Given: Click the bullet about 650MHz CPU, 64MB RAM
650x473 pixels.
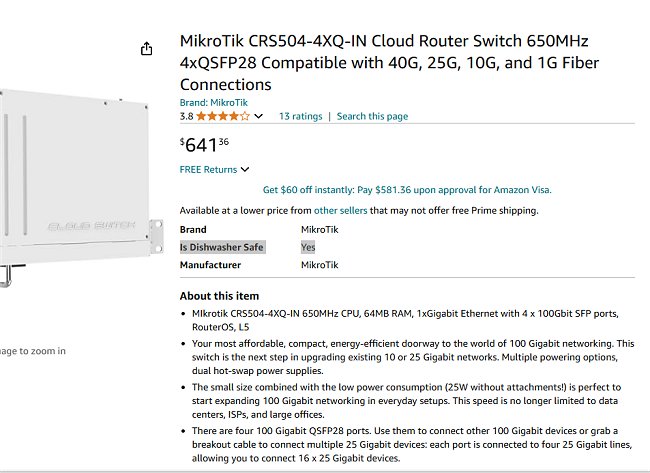Looking at the screenshot, I should 405,320.
